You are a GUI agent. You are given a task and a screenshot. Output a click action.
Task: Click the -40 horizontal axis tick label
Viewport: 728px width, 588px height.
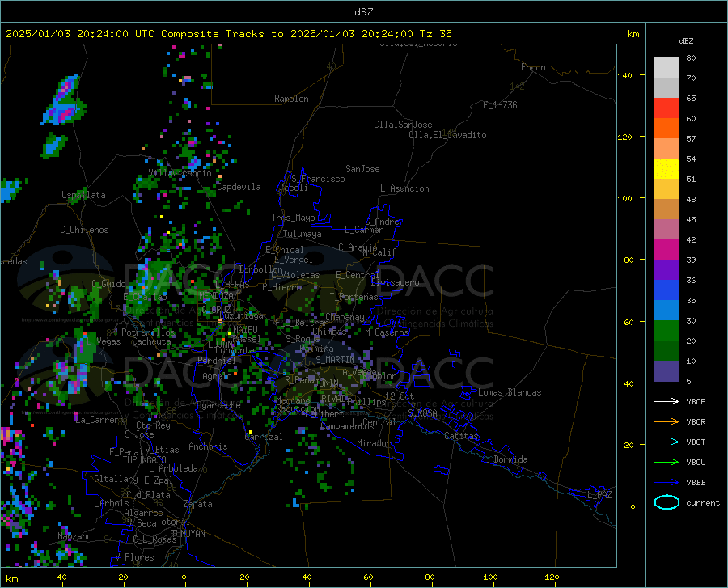coord(59,577)
